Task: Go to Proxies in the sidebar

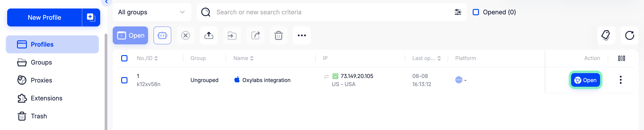Action: tap(41, 80)
